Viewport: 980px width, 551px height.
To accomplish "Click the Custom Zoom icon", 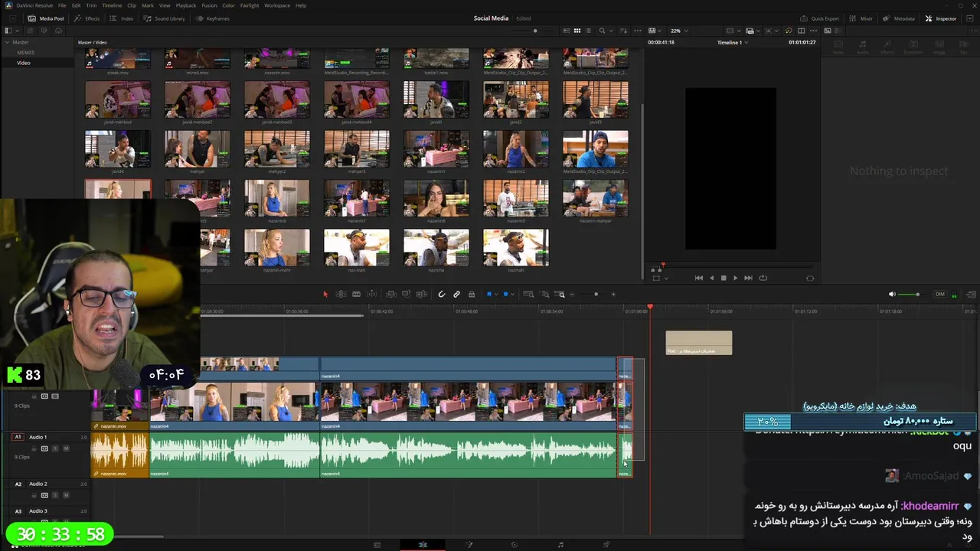I will click(561, 294).
